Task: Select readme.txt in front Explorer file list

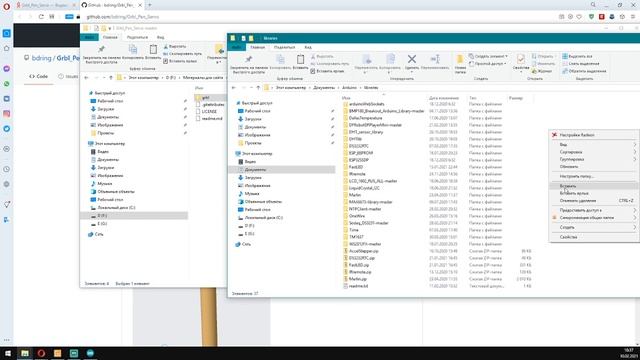Action: 356,286
